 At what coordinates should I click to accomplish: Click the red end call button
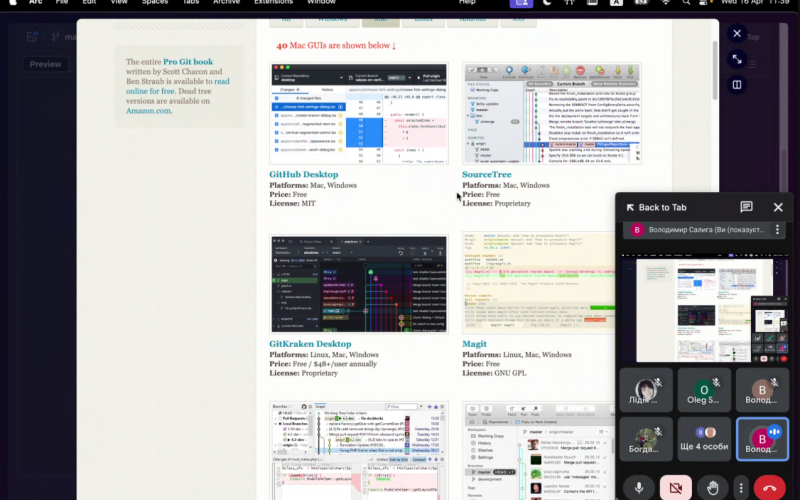[x=769, y=488]
